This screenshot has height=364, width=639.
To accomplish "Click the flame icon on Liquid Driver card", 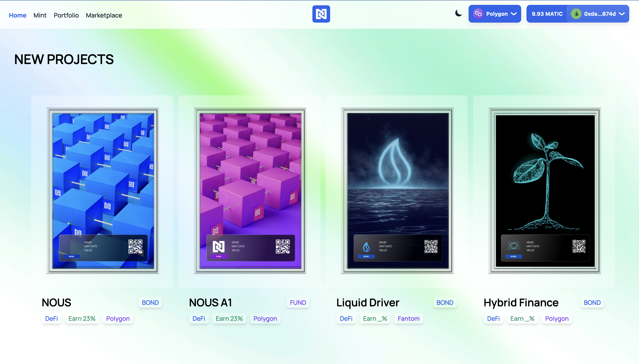I will (x=366, y=247).
